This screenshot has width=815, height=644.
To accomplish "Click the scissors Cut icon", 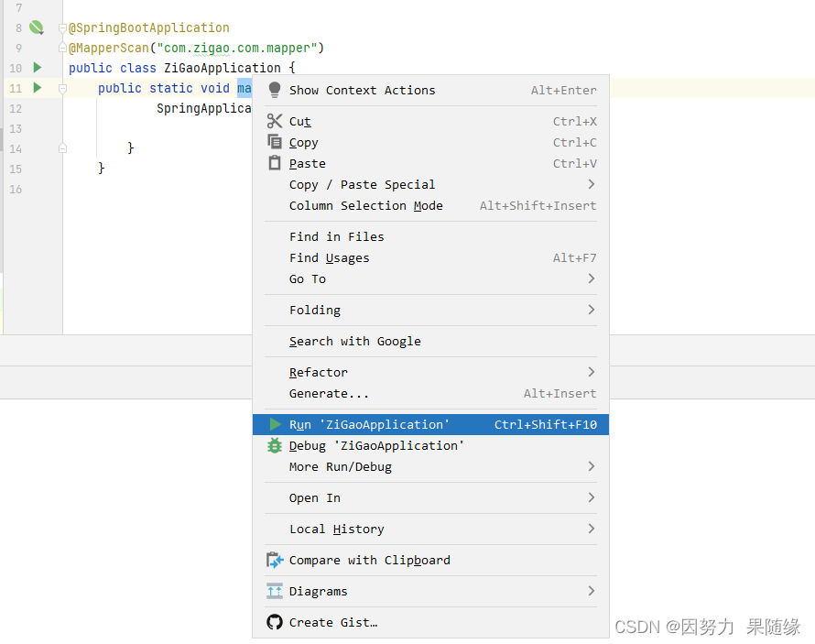I will click(275, 121).
